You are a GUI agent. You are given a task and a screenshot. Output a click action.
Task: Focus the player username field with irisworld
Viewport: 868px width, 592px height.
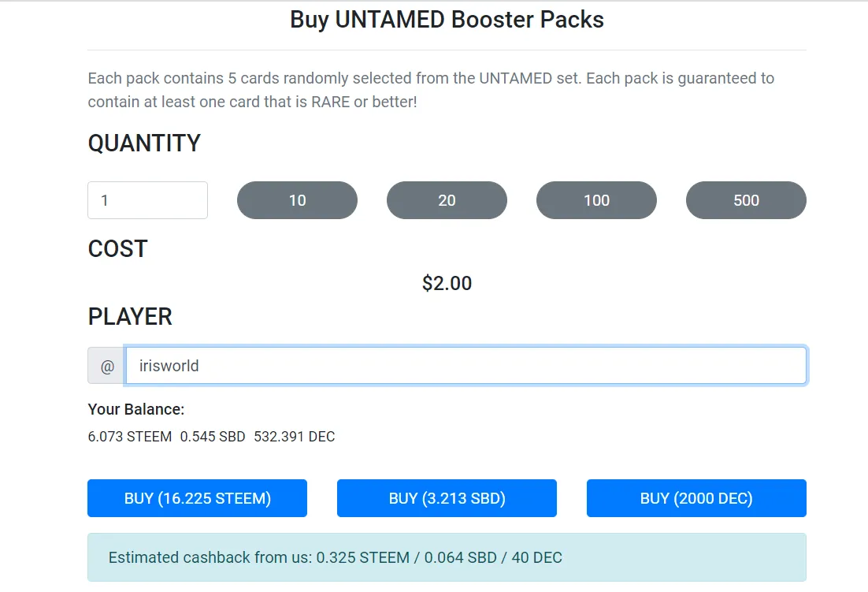click(466, 366)
